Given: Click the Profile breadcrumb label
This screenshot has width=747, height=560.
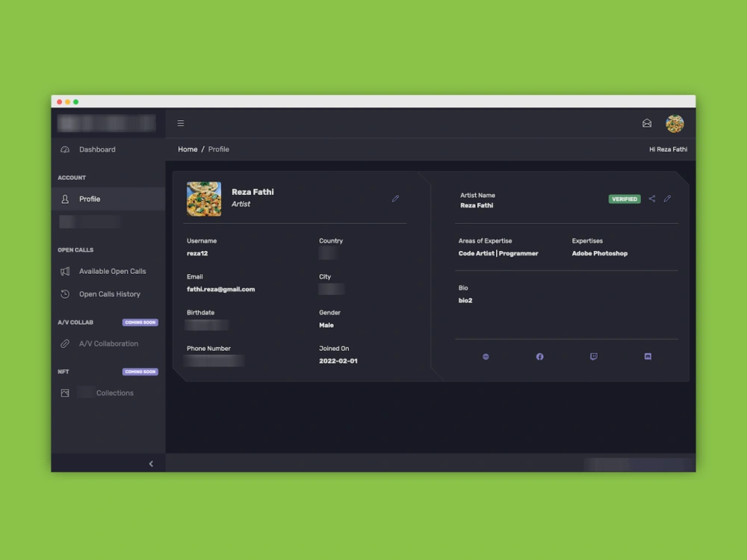Looking at the screenshot, I should pos(218,149).
